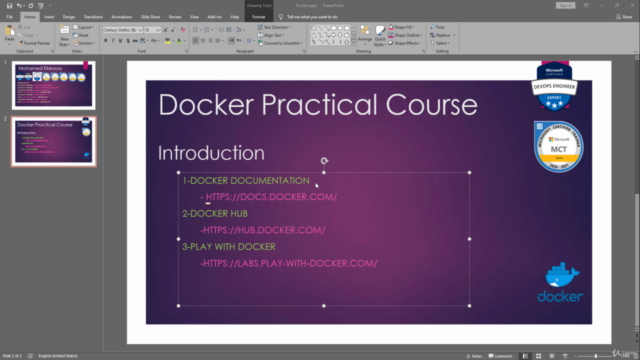Clear all text formatting

(x=183, y=30)
